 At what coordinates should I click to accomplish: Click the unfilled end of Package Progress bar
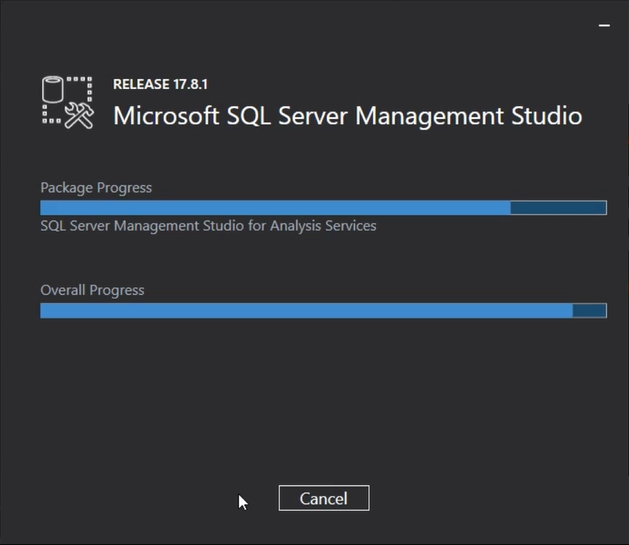click(x=558, y=208)
